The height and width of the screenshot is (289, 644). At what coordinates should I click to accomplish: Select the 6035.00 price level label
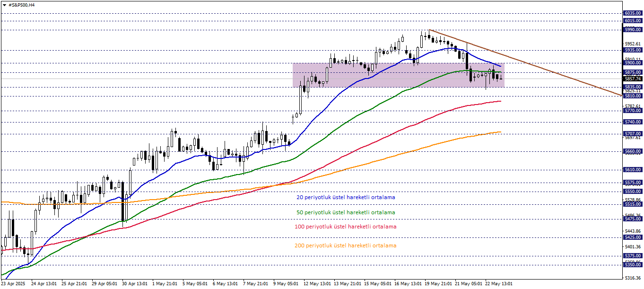pos(633,13)
